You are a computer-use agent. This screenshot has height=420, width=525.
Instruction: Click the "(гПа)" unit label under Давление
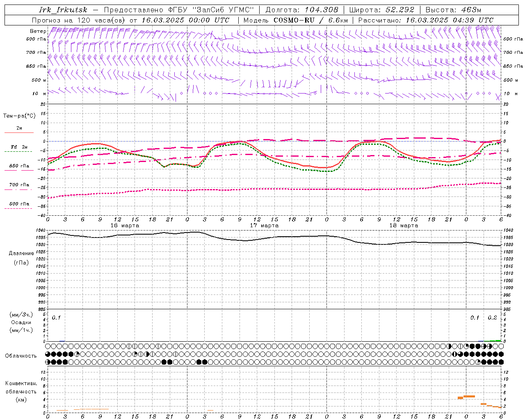coord(21,263)
